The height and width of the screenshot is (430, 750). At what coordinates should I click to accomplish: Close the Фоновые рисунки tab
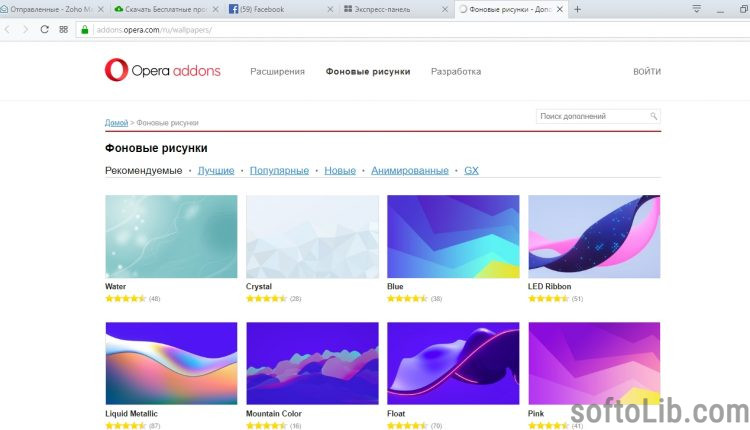[x=560, y=9]
